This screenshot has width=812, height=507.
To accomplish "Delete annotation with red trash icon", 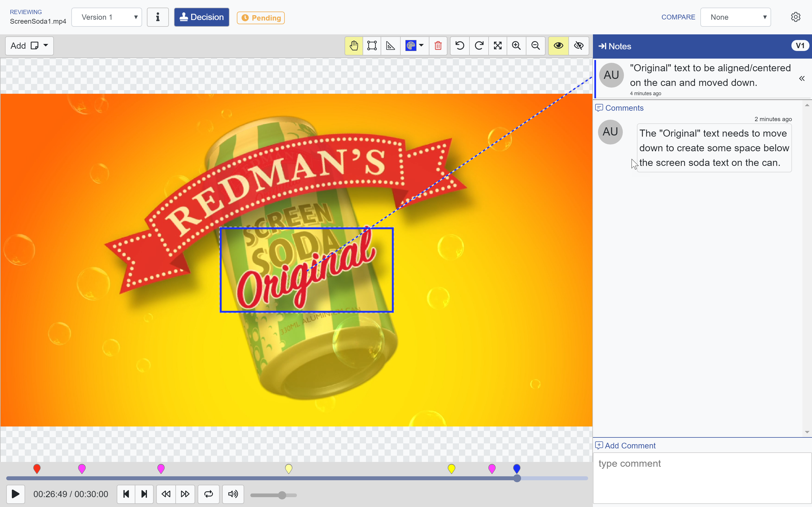I will click(x=438, y=46).
